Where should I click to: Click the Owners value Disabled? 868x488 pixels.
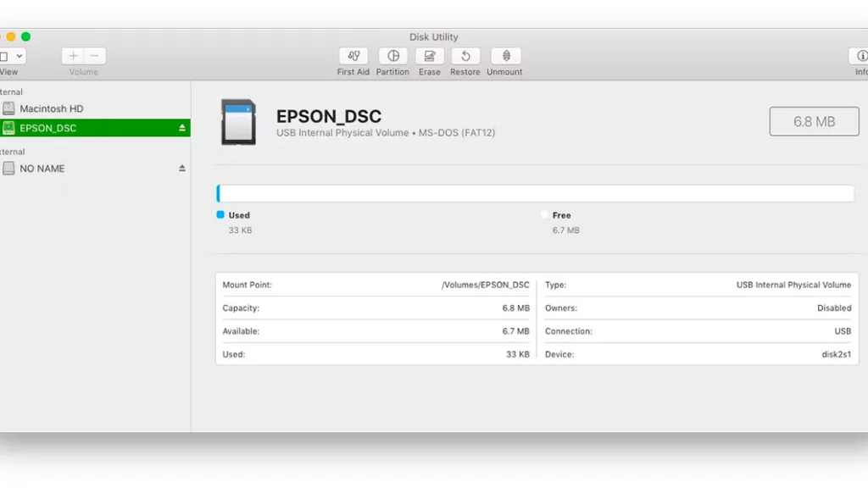pos(834,308)
